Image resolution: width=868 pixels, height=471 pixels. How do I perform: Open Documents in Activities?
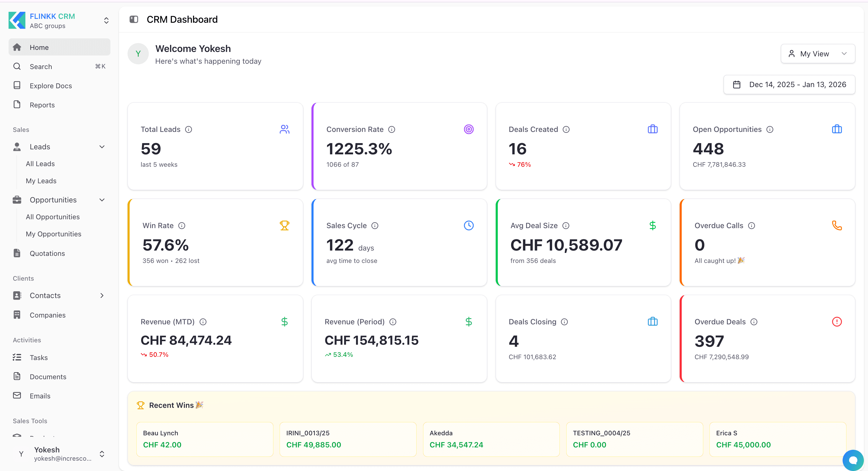click(x=59, y=377)
